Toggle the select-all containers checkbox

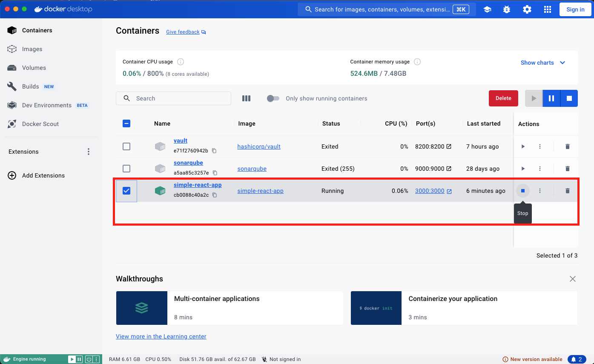(x=126, y=123)
